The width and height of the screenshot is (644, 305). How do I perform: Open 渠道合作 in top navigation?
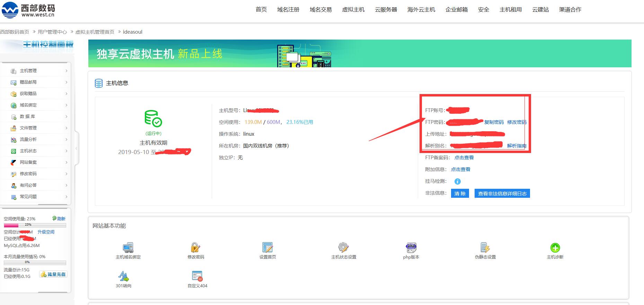[570, 10]
